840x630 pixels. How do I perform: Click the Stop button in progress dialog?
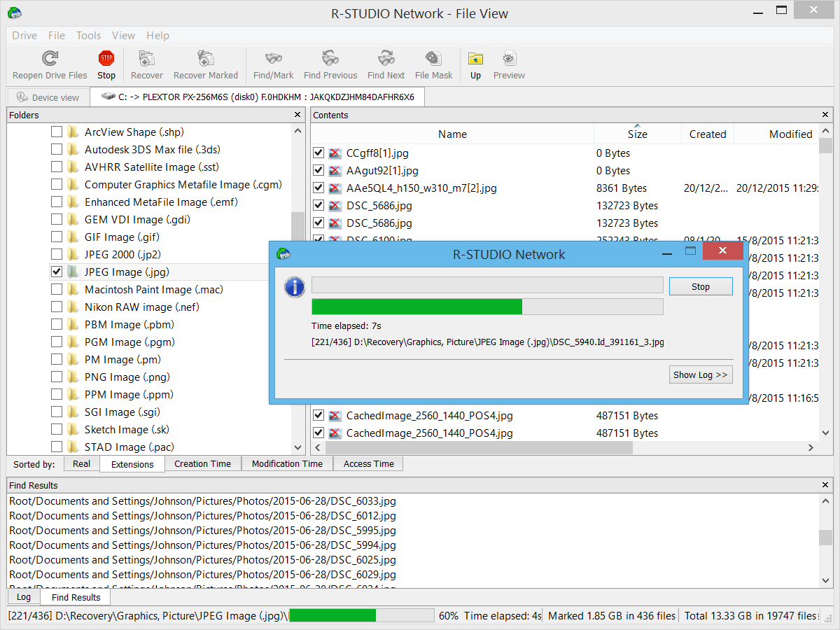701,286
